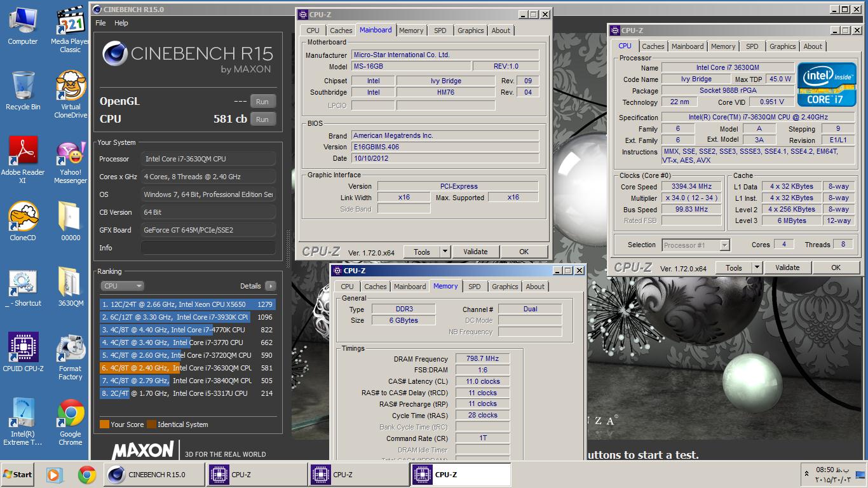Open Caches tab in Memory CPU-Z window
This screenshot has height=488, width=868.
(375, 287)
